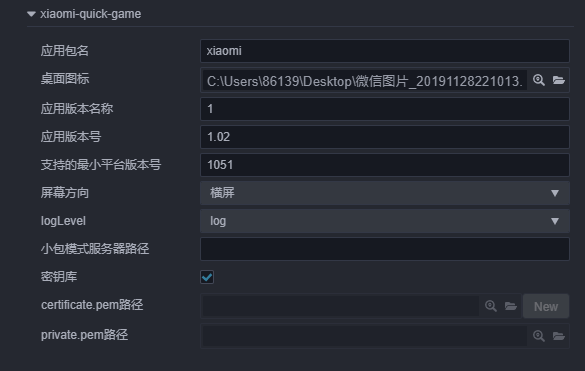
Task: Toggle the 密钥库 checkbox
Action: (207, 277)
